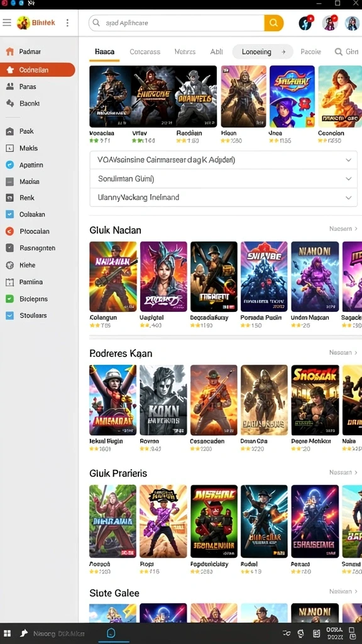Focus the search input field
This screenshot has height=644, width=362.
pos(177,23)
